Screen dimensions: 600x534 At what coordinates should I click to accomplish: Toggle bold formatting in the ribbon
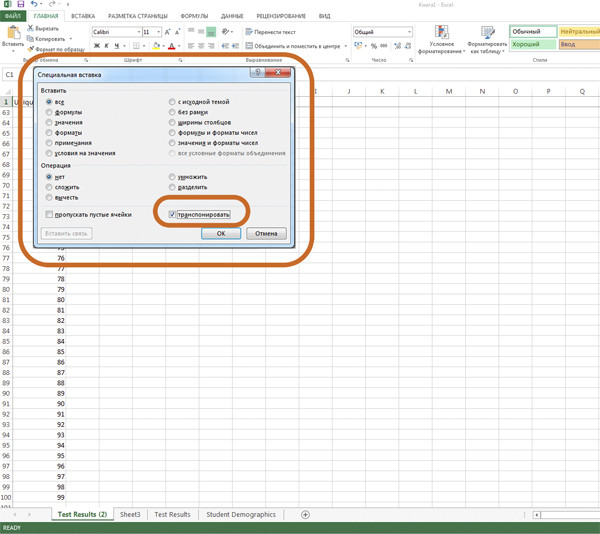[x=96, y=46]
